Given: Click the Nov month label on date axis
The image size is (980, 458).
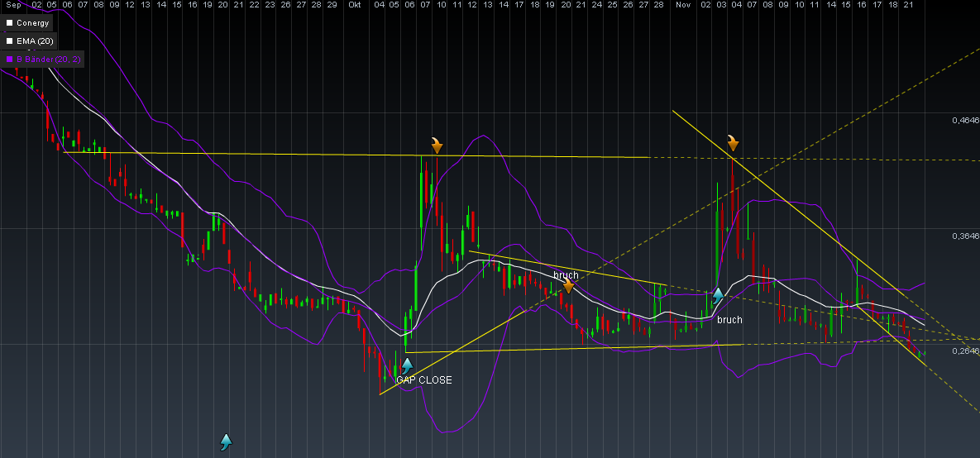Looking at the screenshot, I should pyautogui.click(x=682, y=5).
